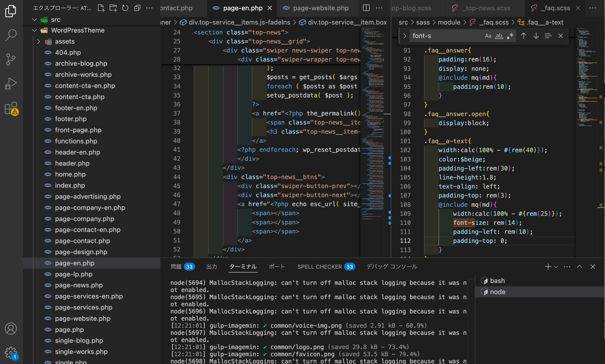The height and width of the screenshot is (364, 605).
Task: Split the page-en.php editor right
Action: click(366, 8)
